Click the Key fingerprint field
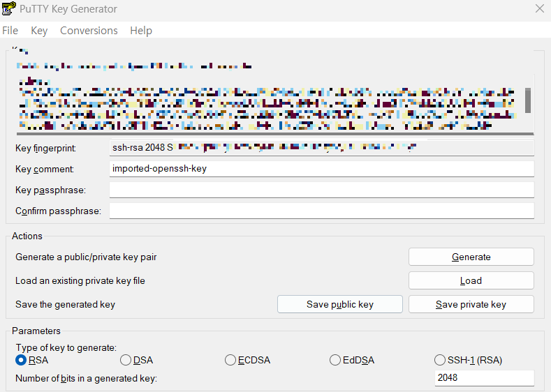551x392 pixels. click(322, 148)
